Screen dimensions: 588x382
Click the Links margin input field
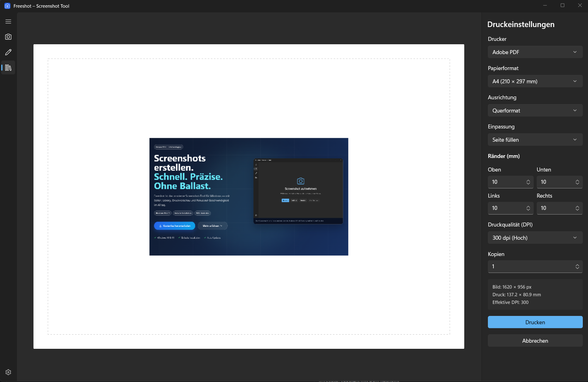click(x=510, y=208)
